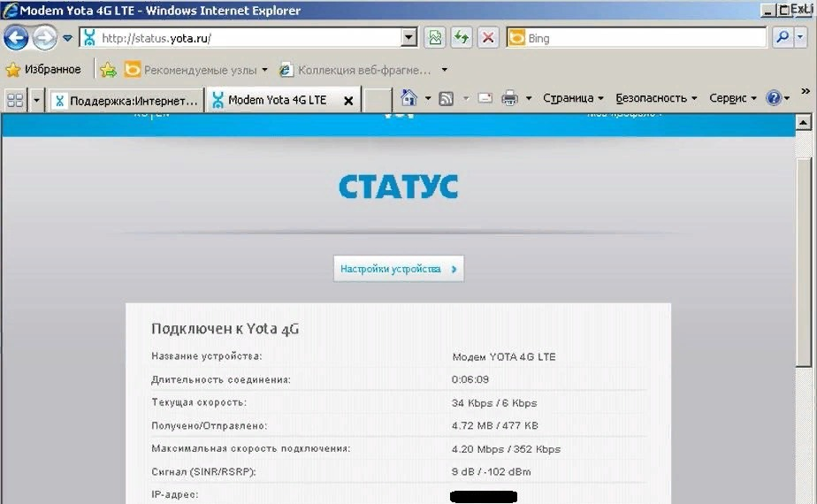Switch to Поддержка:Интернет tab
The height and width of the screenshot is (504, 817).
pyautogui.click(x=126, y=100)
